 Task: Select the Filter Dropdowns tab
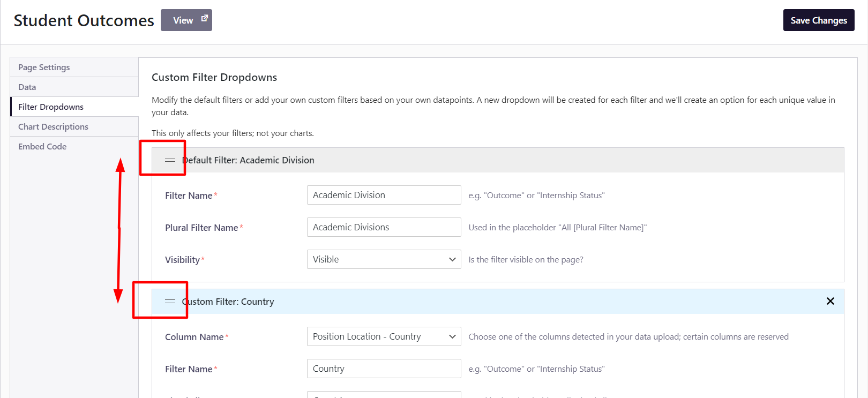pos(51,107)
